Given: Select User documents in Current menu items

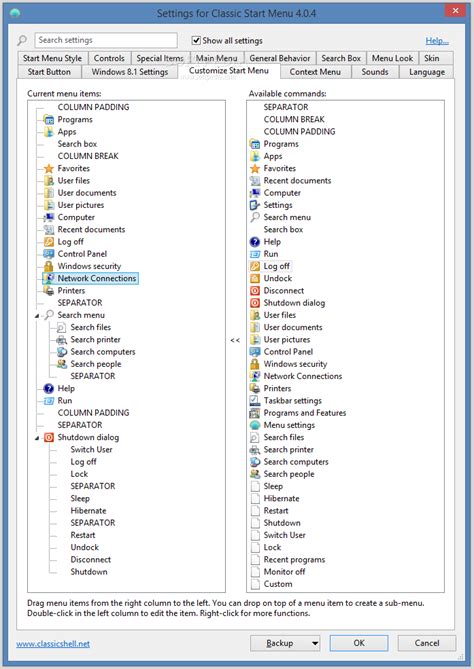Looking at the screenshot, I should click(x=87, y=193).
